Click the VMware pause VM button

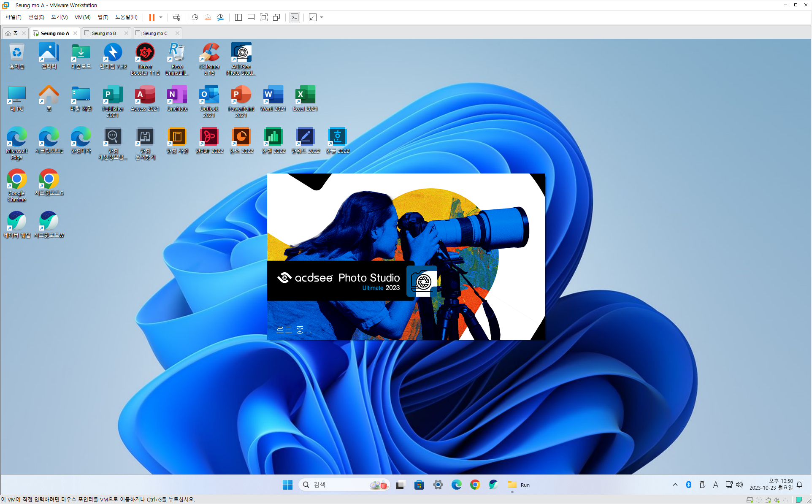point(152,17)
